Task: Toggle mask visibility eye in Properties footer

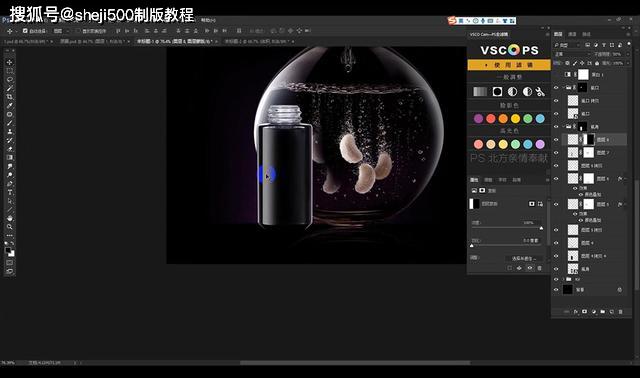Action: pyautogui.click(x=529, y=268)
